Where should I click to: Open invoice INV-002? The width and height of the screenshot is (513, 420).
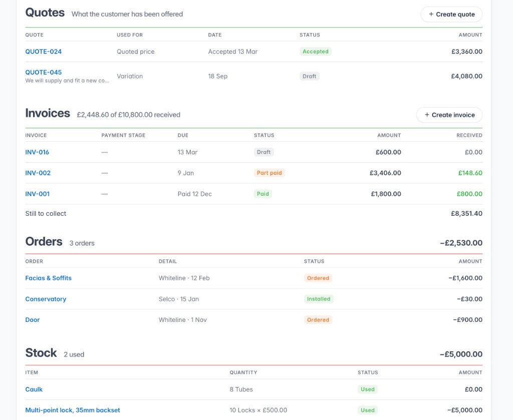pos(38,173)
